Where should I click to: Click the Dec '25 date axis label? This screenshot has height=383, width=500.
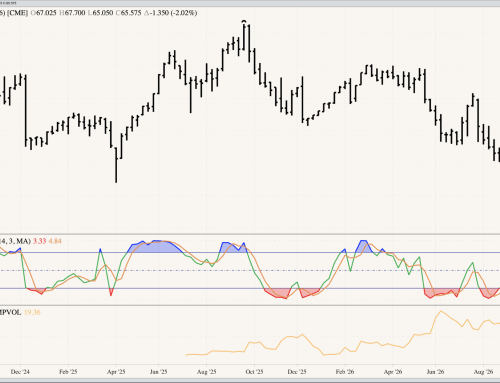(297, 372)
